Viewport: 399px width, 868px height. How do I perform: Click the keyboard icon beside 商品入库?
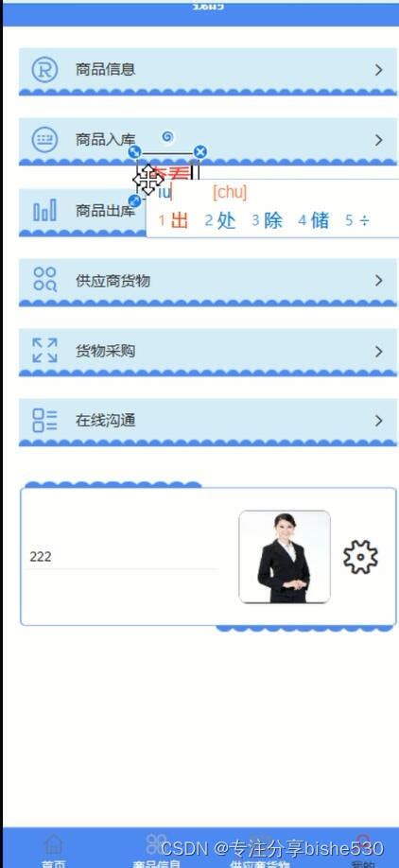(x=44, y=140)
